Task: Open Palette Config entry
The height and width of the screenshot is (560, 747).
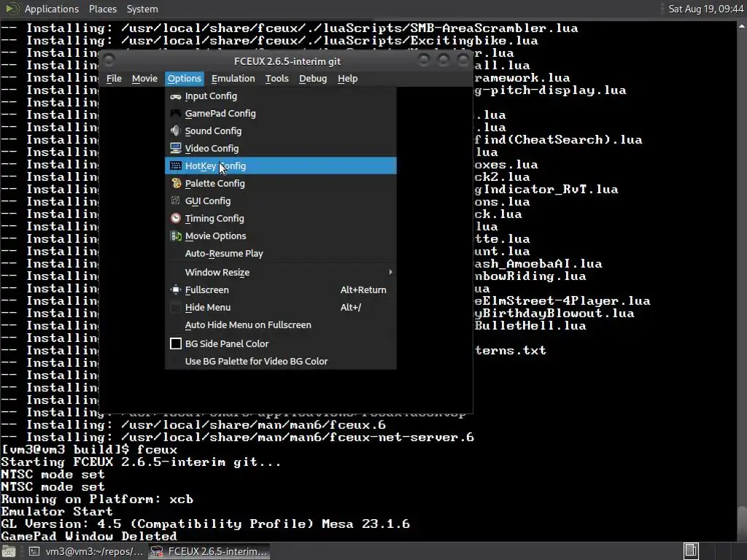Action: coord(281,183)
